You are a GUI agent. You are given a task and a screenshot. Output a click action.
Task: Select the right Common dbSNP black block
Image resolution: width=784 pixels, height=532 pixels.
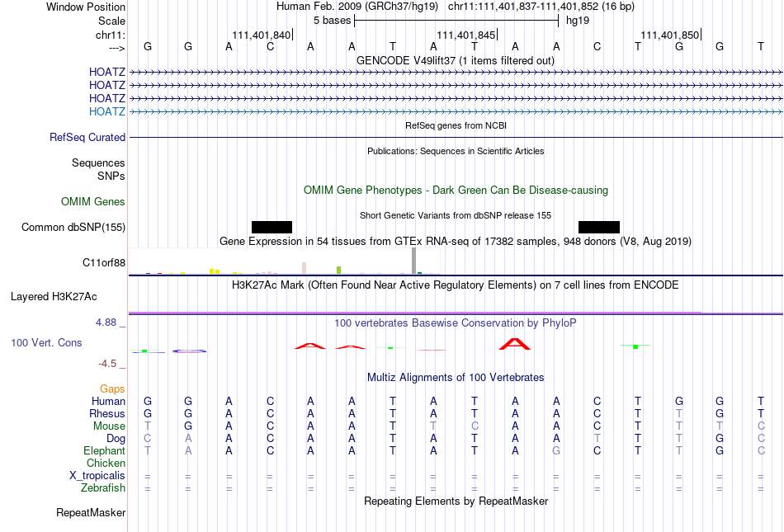(599, 228)
